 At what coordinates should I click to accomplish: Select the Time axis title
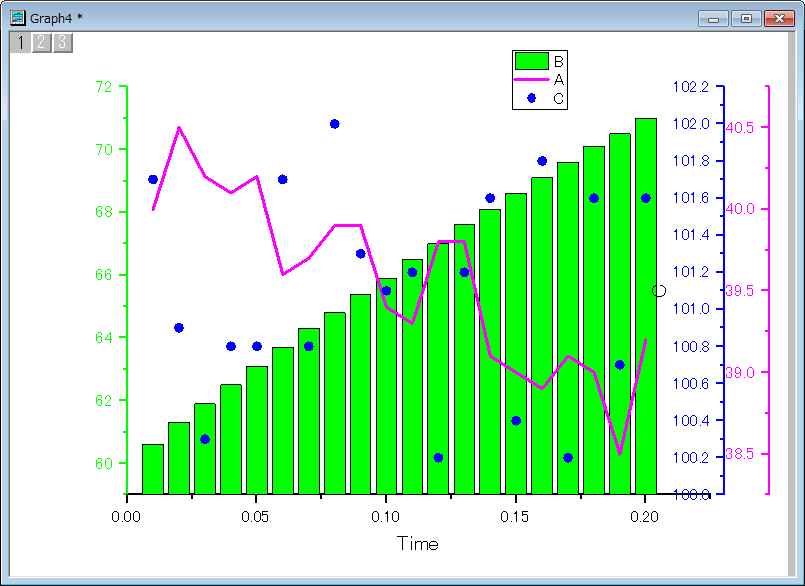click(x=417, y=543)
